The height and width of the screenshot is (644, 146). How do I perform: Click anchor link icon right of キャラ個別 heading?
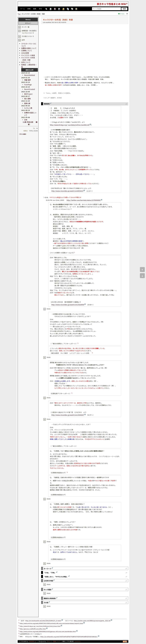(x=126, y=589)
